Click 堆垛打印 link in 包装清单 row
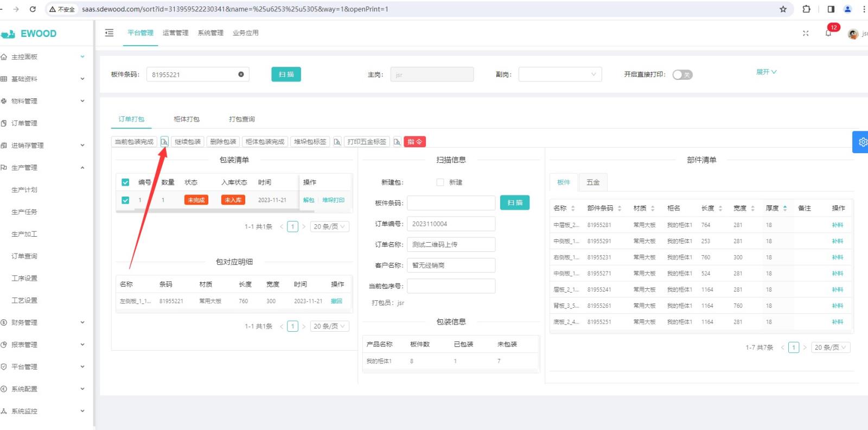Image resolution: width=868 pixels, height=430 pixels. coord(333,200)
